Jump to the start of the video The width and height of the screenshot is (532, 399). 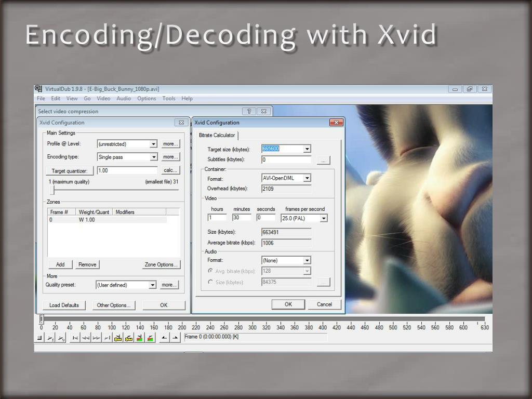click(x=75, y=338)
